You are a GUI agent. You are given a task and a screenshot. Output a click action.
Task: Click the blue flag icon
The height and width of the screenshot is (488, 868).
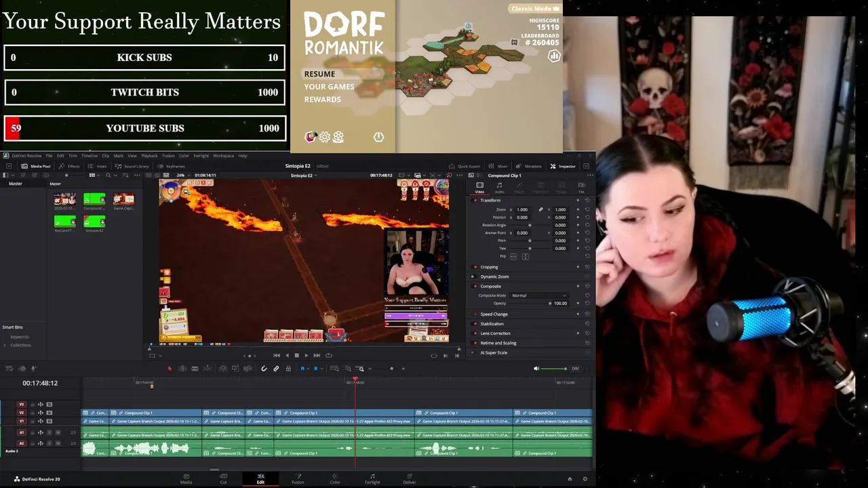pyautogui.click(x=302, y=369)
